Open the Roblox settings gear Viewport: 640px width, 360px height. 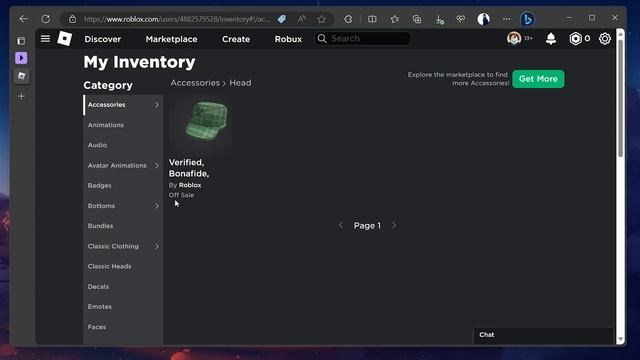(604, 39)
